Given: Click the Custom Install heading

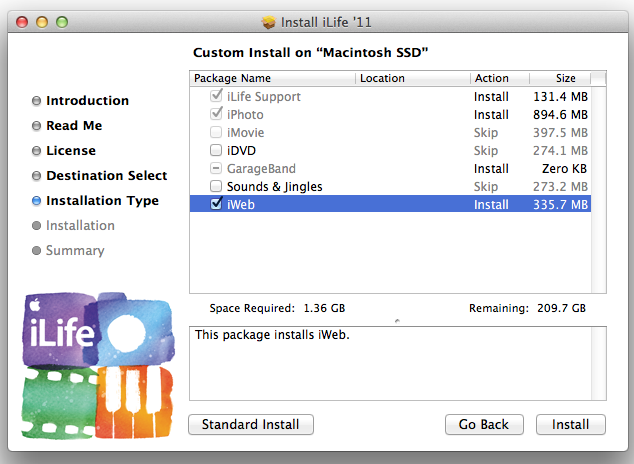Looking at the screenshot, I should point(310,53).
